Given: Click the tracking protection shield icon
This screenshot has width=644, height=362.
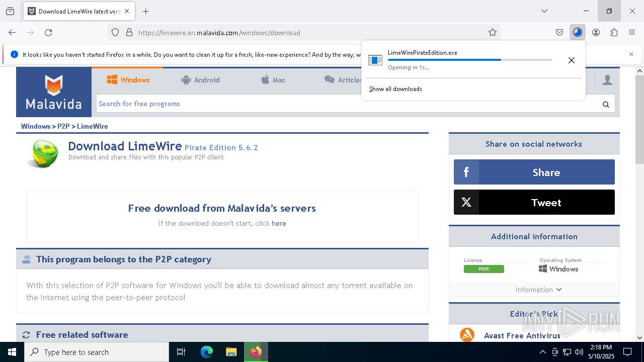Looking at the screenshot, I should (x=115, y=33).
